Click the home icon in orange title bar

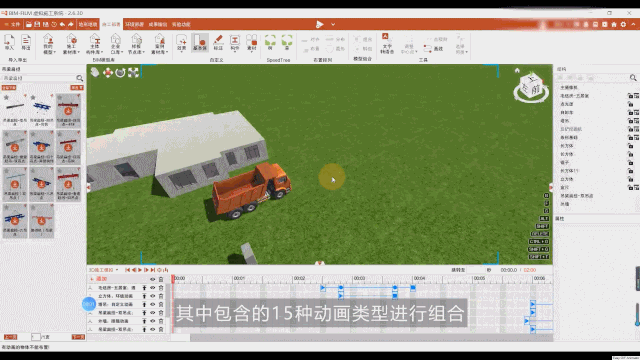point(614,24)
